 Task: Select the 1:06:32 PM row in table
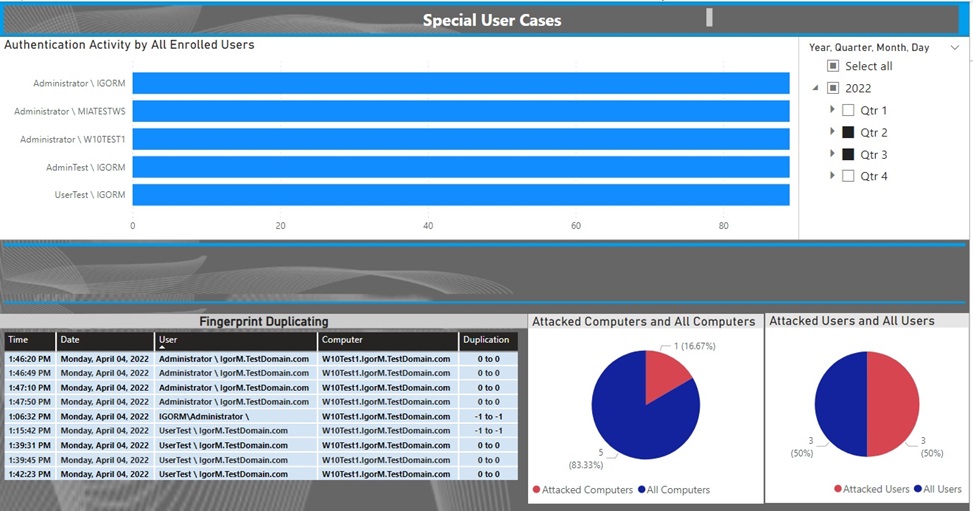[260, 416]
